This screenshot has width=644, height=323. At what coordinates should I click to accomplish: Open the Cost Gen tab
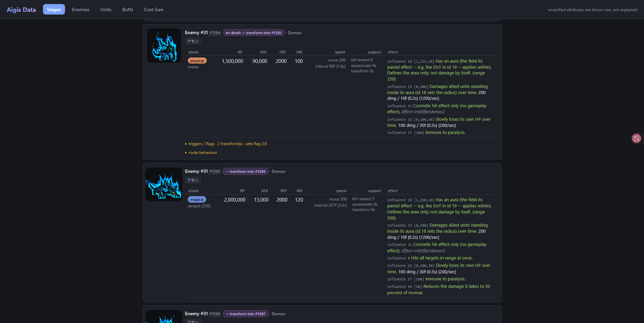point(154,9)
